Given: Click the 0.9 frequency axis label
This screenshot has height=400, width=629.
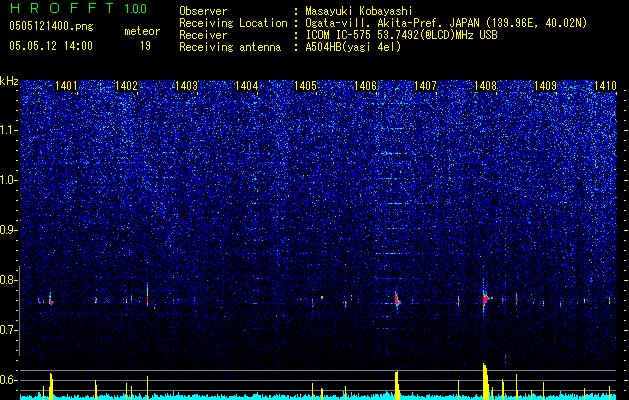Looking at the screenshot, I should 9,230.
